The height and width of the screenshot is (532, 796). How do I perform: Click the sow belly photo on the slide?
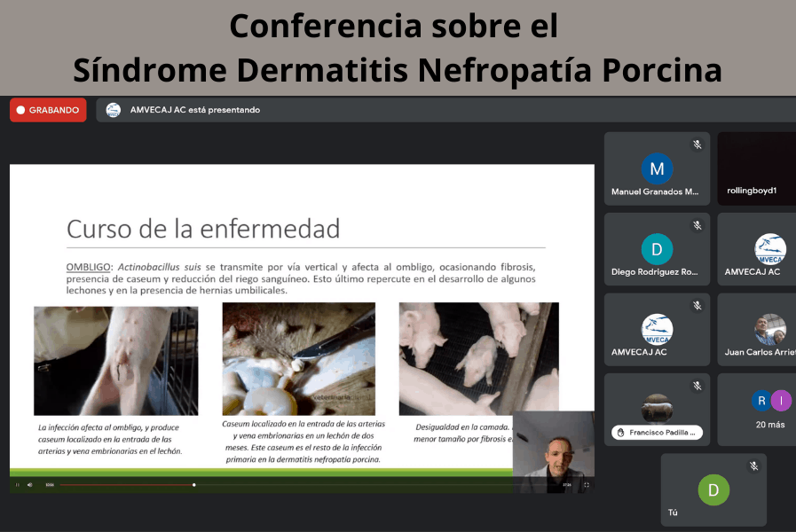[115, 361]
